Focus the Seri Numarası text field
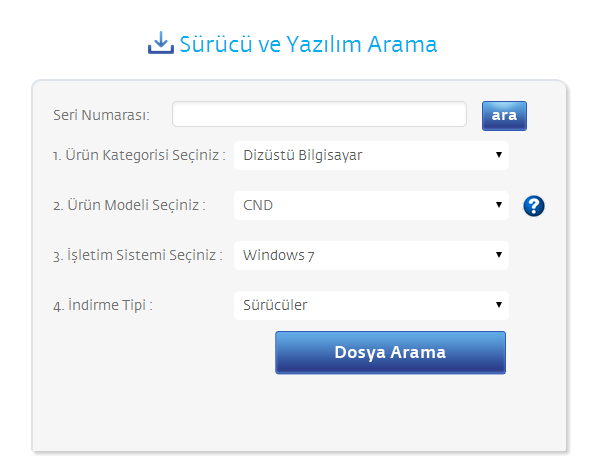This screenshot has width=604, height=476. pos(319,115)
